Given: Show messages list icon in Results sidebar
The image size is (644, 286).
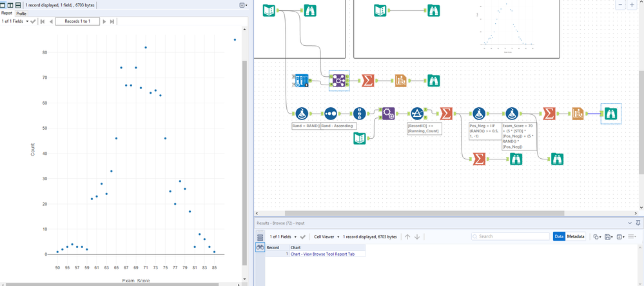Looking at the screenshot, I should [260, 238].
